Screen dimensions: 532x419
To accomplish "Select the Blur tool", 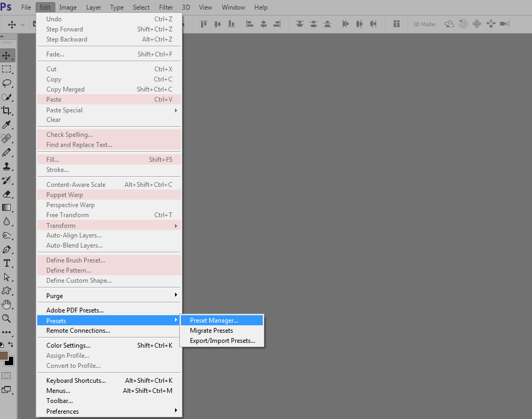I will click(7, 221).
